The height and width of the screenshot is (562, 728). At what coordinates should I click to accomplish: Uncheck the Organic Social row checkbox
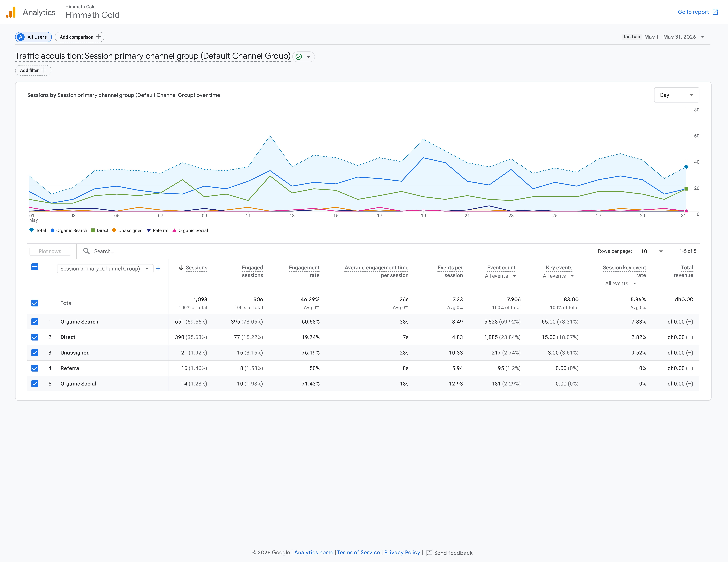point(35,384)
